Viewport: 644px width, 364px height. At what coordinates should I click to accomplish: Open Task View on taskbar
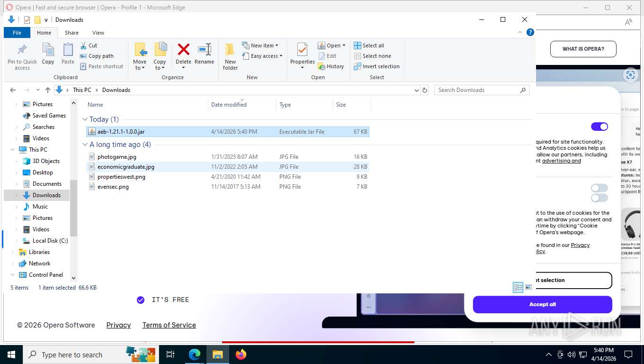point(170,355)
